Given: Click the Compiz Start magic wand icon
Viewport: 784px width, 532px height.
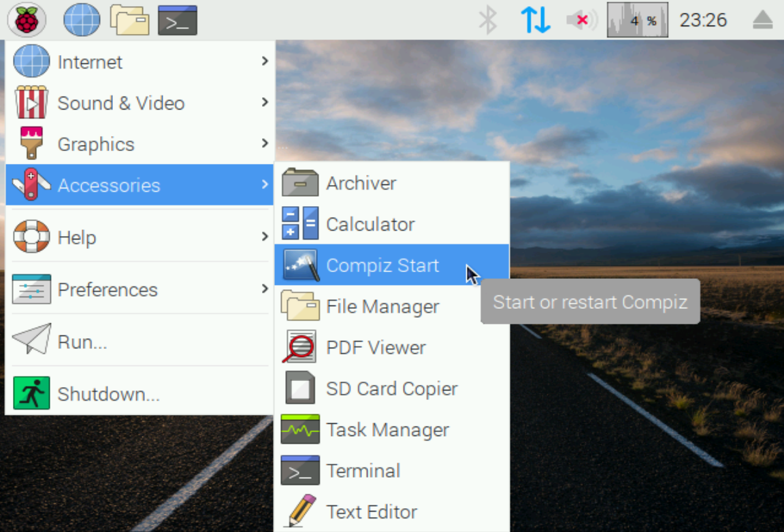Looking at the screenshot, I should click(x=300, y=265).
